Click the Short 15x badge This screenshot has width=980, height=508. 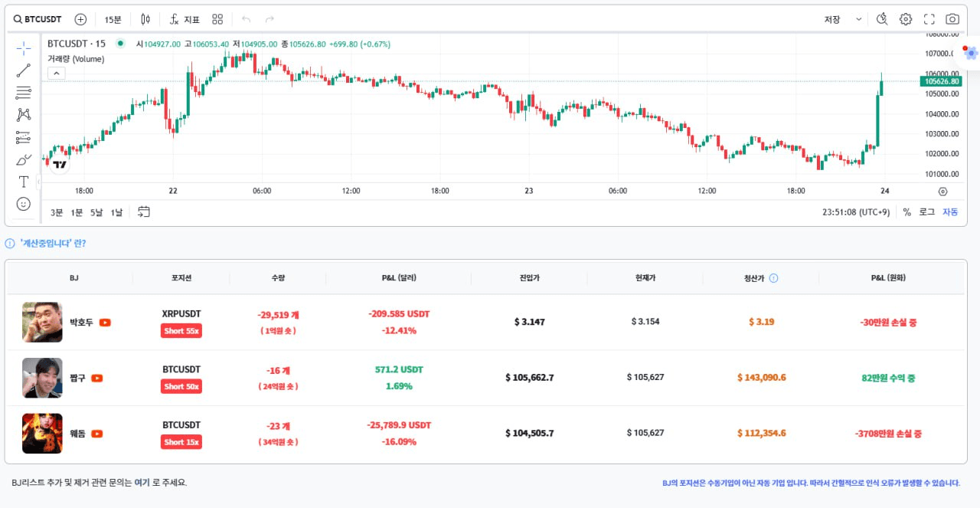(181, 442)
